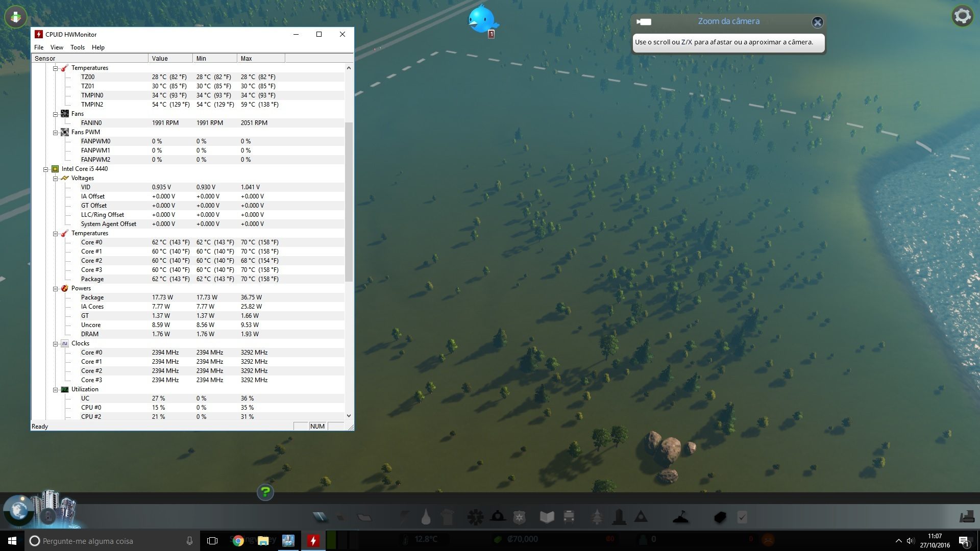
Task: Activate the Bulldozer tool
Action: click(967, 517)
